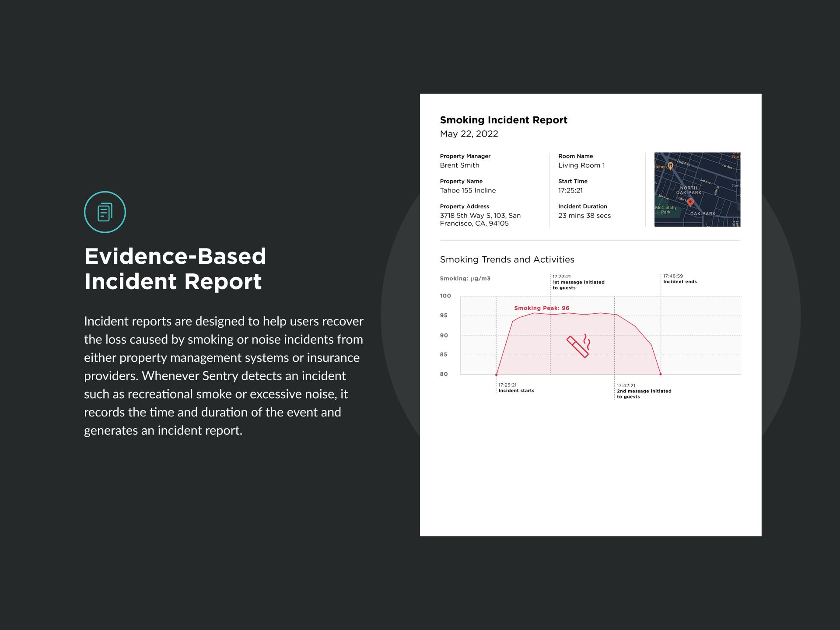The width and height of the screenshot is (840, 630).
Task: Click the date 'May 22, 2022'
Action: pyautogui.click(x=469, y=134)
